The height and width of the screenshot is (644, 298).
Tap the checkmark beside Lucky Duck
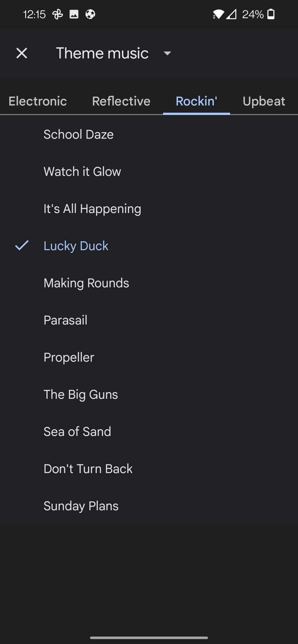[22, 246]
